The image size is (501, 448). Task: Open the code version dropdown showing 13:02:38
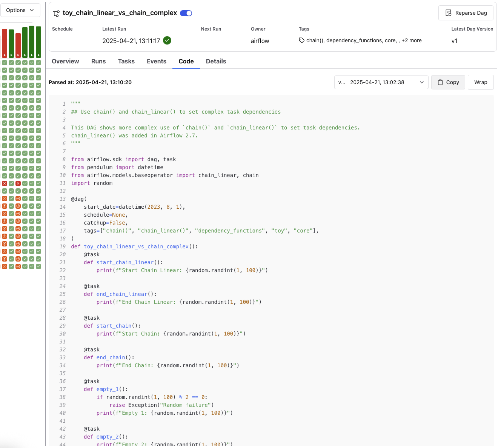click(381, 82)
